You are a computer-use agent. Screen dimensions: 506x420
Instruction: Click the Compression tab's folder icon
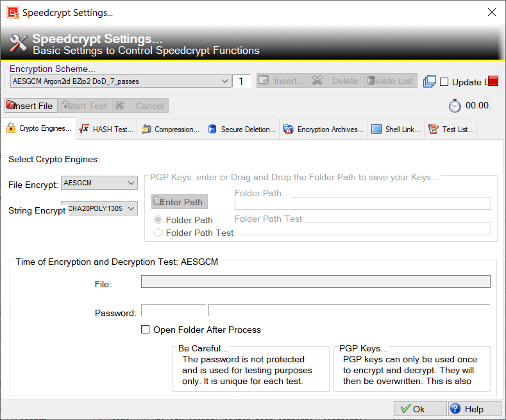pyautogui.click(x=146, y=129)
